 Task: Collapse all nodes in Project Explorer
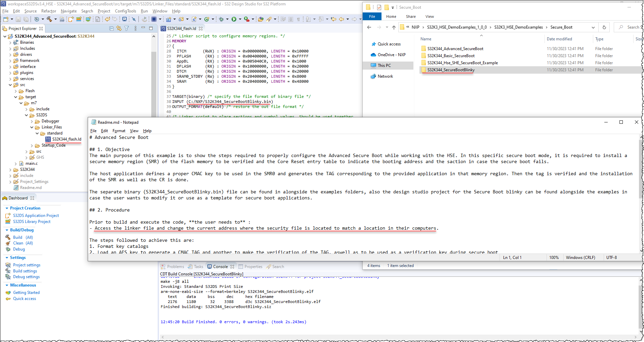pos(112,28)
